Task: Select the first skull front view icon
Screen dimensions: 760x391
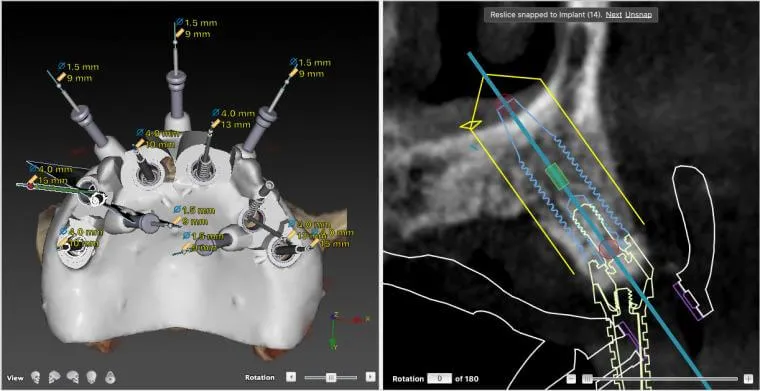Action: 35,377
